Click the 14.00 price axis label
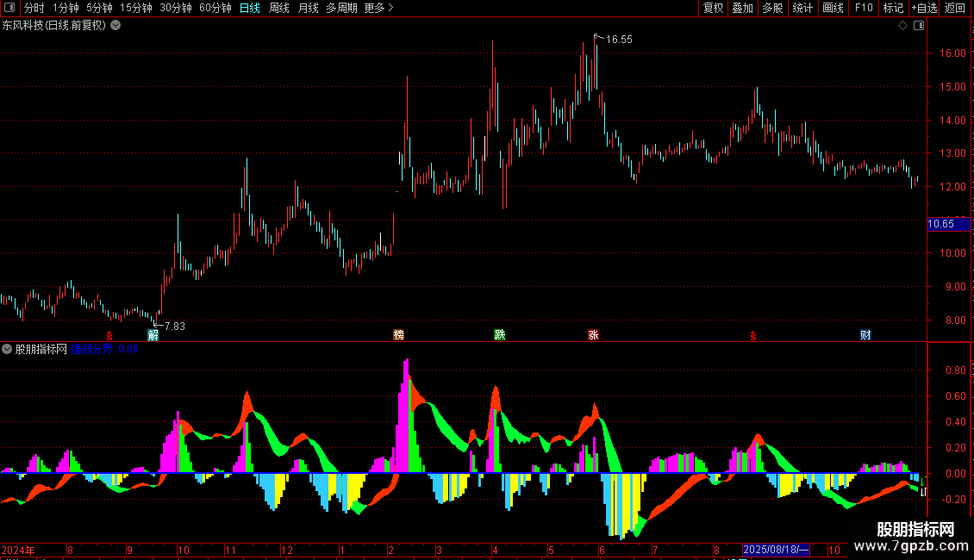The height and width of the screenshot is (560, 974). (952, 121)
